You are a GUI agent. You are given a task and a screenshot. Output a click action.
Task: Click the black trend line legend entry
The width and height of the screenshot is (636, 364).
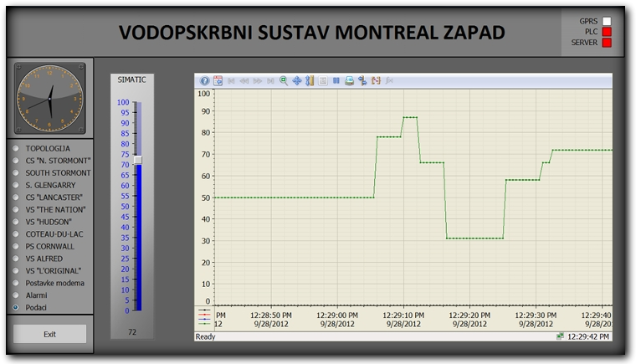point(204,310)
